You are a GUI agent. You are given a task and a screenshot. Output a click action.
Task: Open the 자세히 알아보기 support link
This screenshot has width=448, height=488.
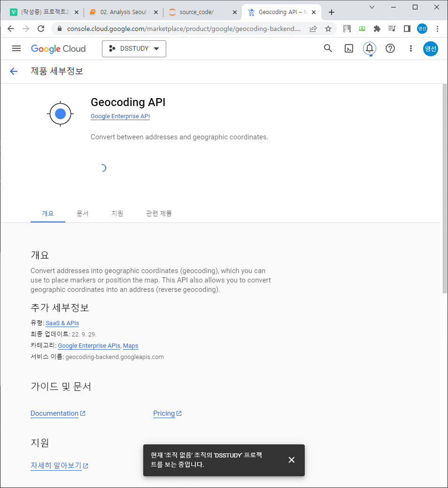tap(59, 465)
